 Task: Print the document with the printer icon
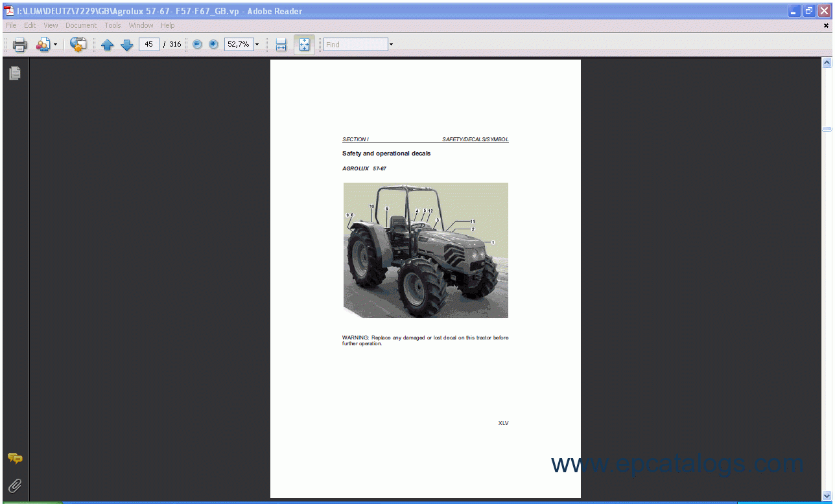coord(20,45)
